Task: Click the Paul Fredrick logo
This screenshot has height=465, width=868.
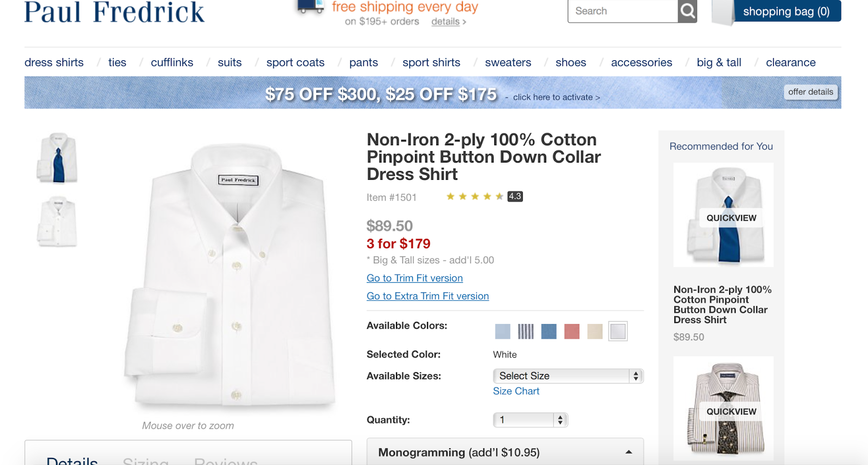Action: click(114, 12)
